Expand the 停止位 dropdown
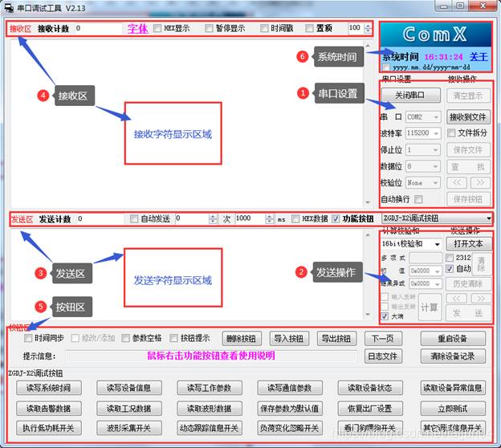The image size is (501, 448). pyautogui.click(x=423, y=150)
